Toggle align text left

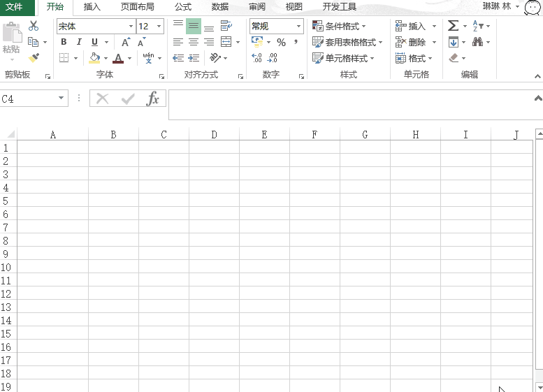178,42
